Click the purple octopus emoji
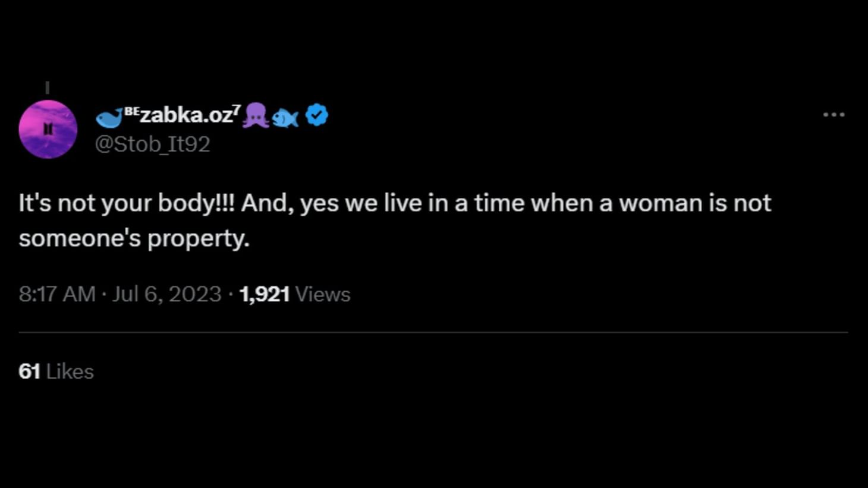 [256, 115]
